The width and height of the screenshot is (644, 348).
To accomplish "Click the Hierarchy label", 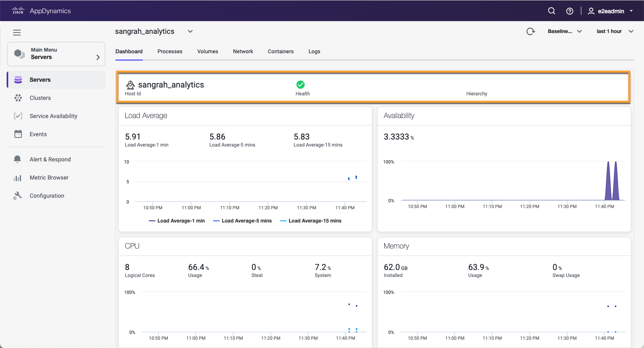I will pos(477,94).
